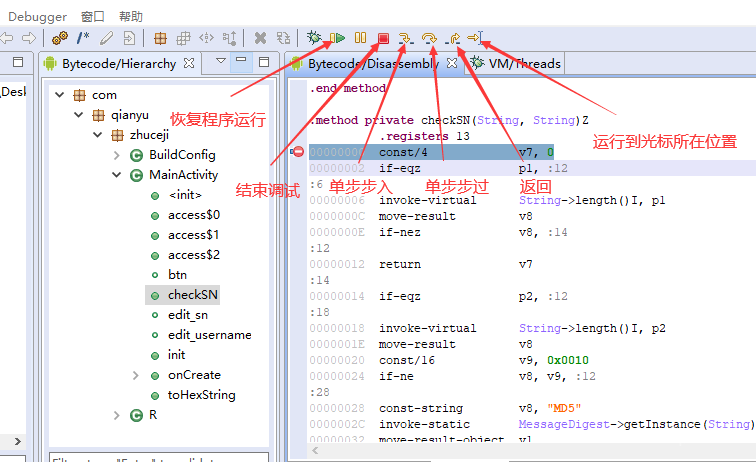The height and width of the screenshot is (462, 756).
Task: Click the document arrow icon in toolbar
Action: (x=129, y=38)
